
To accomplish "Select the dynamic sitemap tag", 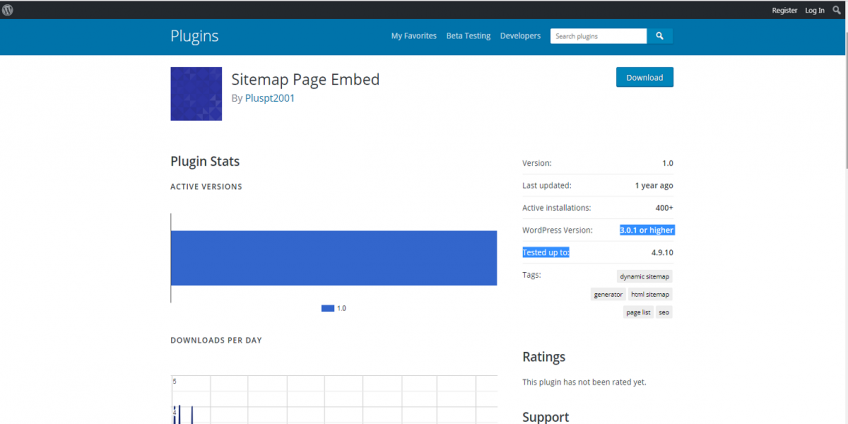I will (645, 276).
